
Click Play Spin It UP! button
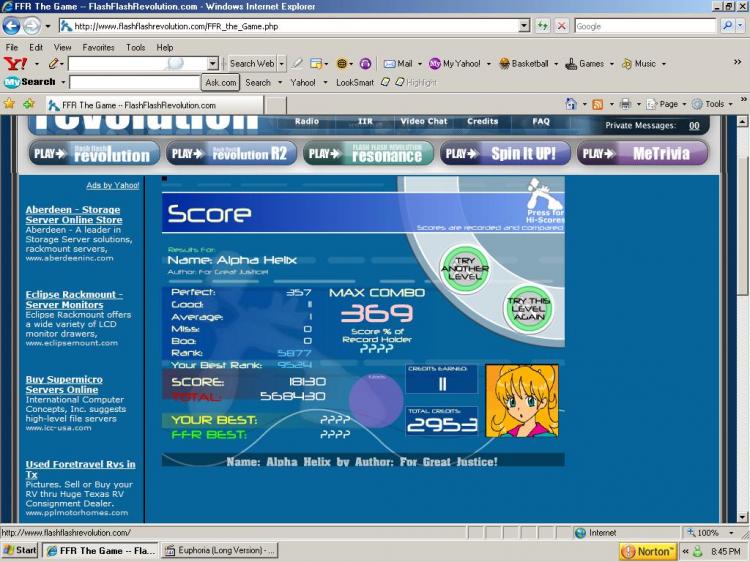[505, 153]
